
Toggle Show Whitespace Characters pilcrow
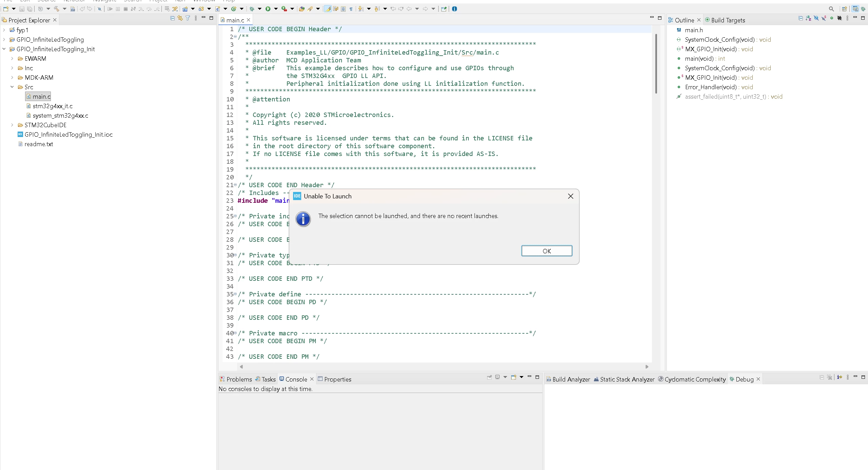click(x=351, y=9)
